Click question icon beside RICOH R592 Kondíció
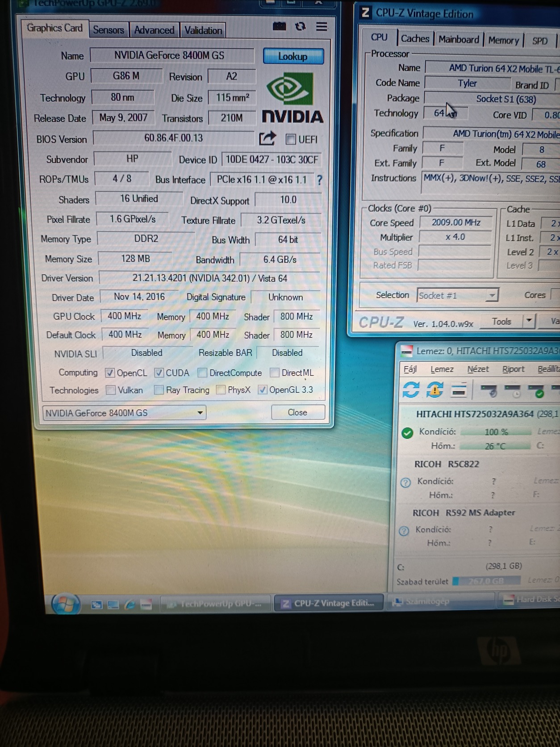 [x=404, y=531]
